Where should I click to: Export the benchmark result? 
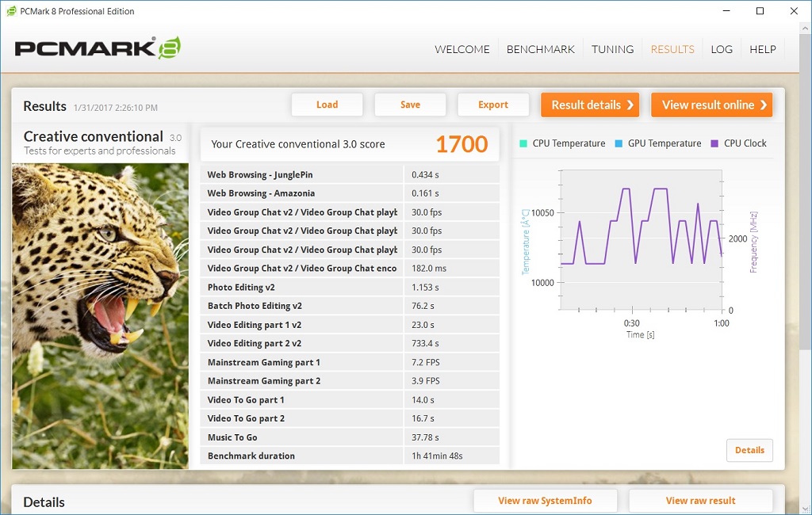coord(493,105)
